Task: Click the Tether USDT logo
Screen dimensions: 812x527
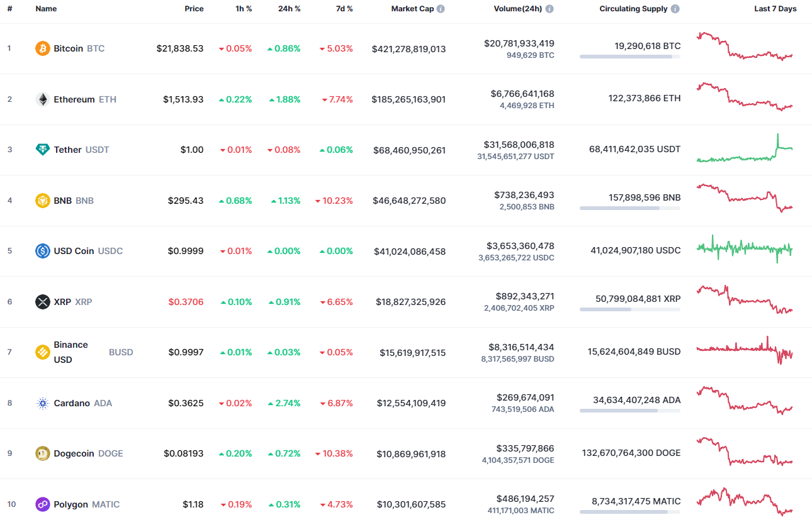Action: point(42,150)
